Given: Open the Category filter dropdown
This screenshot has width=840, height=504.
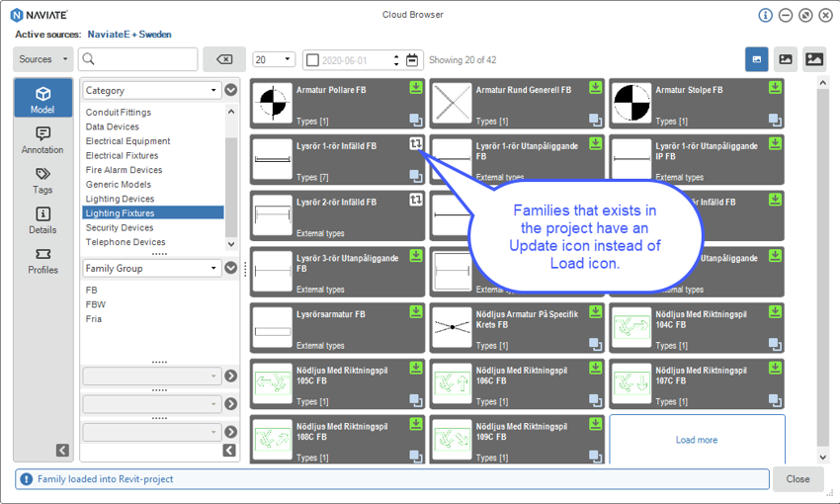Looking at the screenshot, I should click(152, 90).
